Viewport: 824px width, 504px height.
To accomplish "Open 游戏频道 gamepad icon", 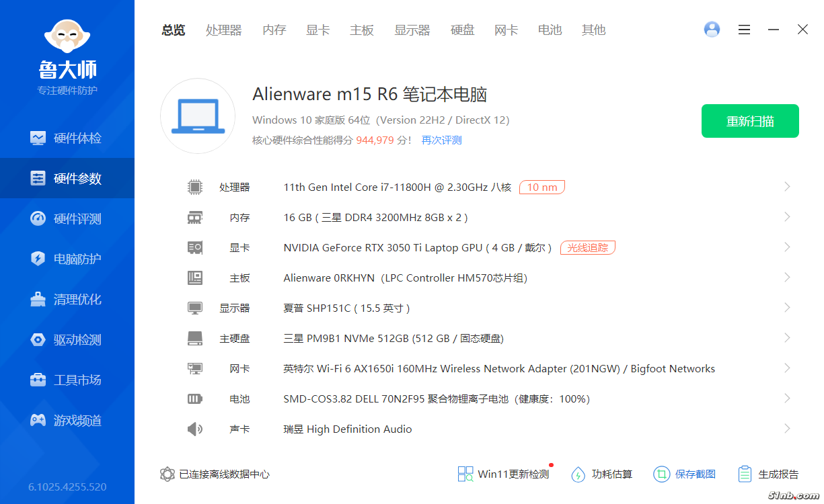I will (38, 421).
